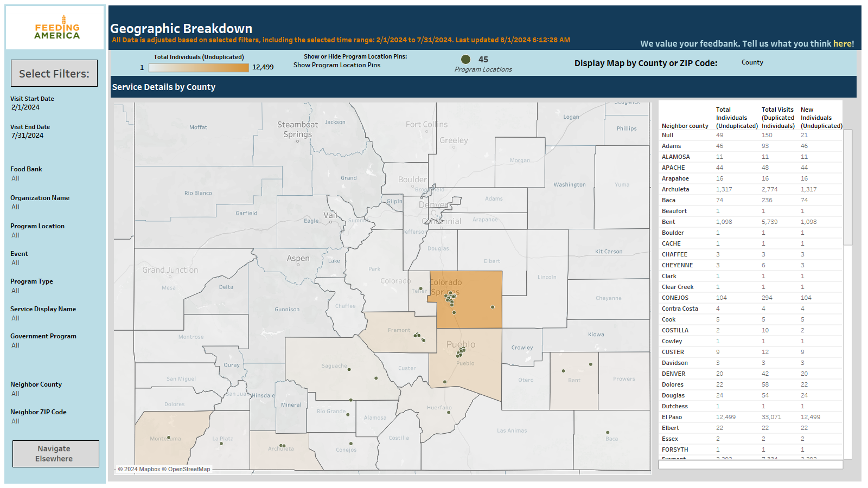The width and height of the screenshot is (868, 488).
Task: Click the location pin in Rio Grande county
Action: 348,415
